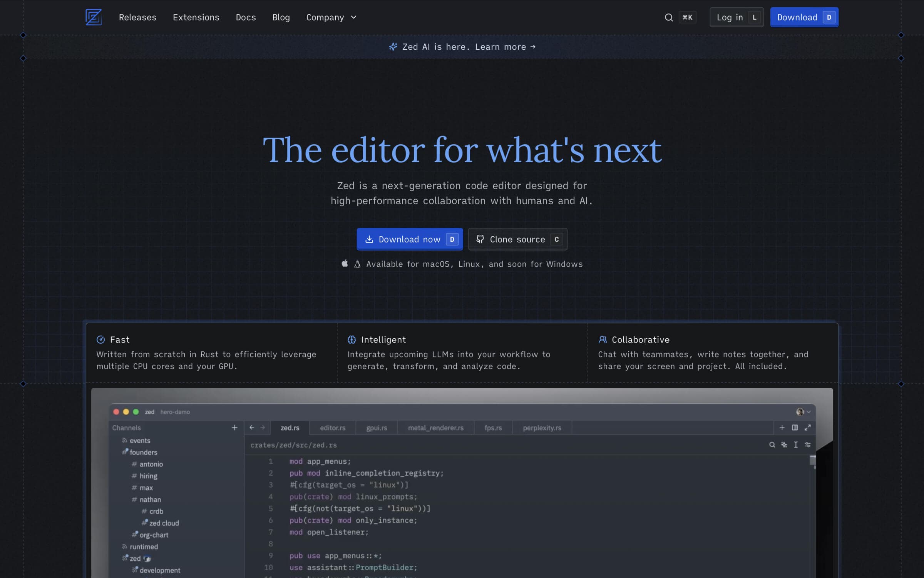Click the Zed logo icon
This screenshot has width=924, height=578.
(94, 17)
